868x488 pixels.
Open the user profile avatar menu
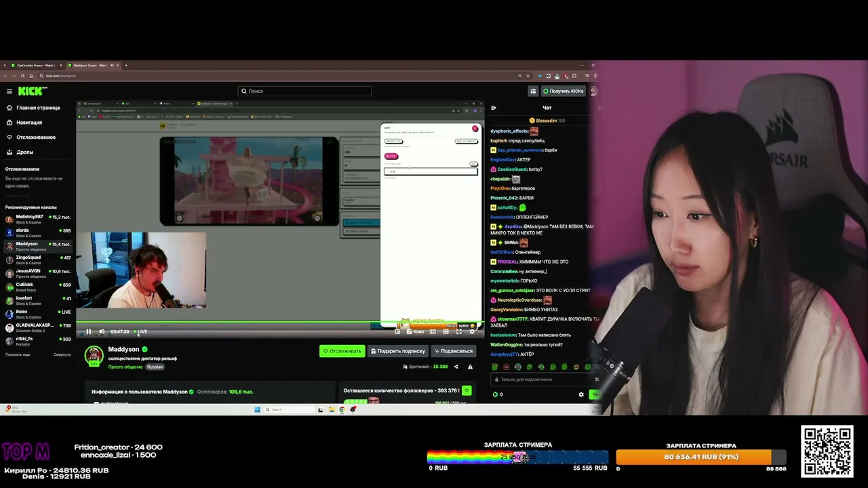593,91
